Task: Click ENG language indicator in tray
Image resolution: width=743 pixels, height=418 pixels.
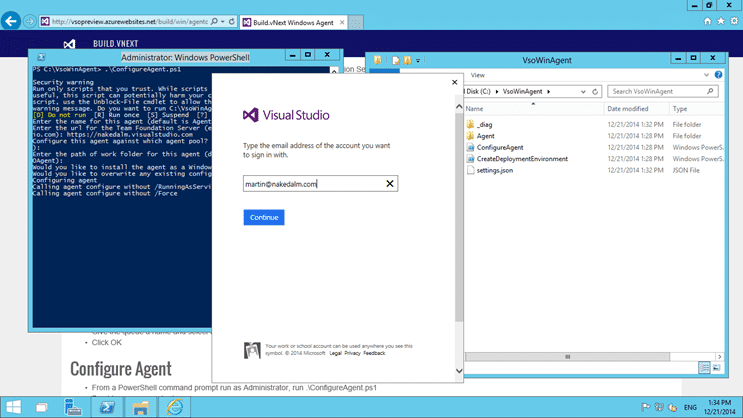Action: point(690,408)
